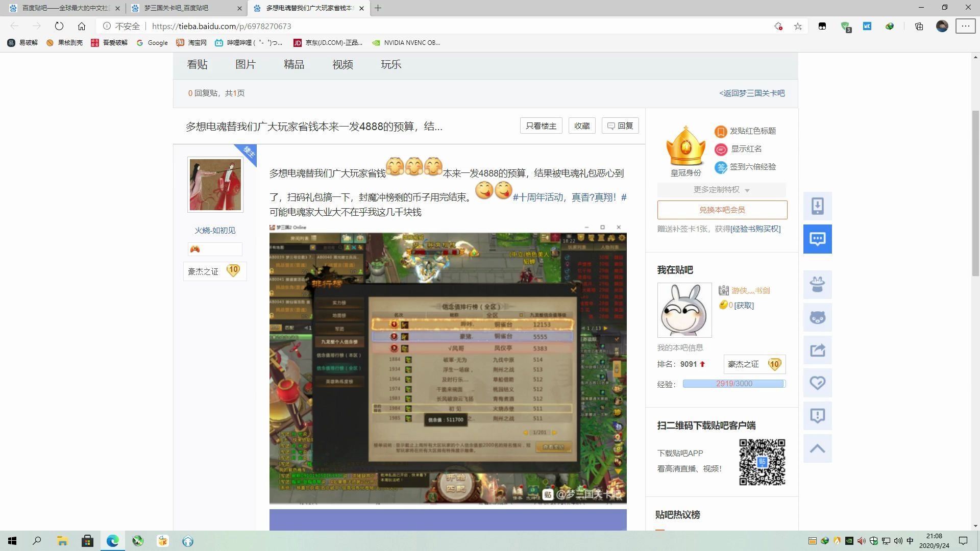The width and height of the screenshot is (980, 551).
Task: Expand the 更多定制特权 dropdown
Action: click(x=721, y=190)
